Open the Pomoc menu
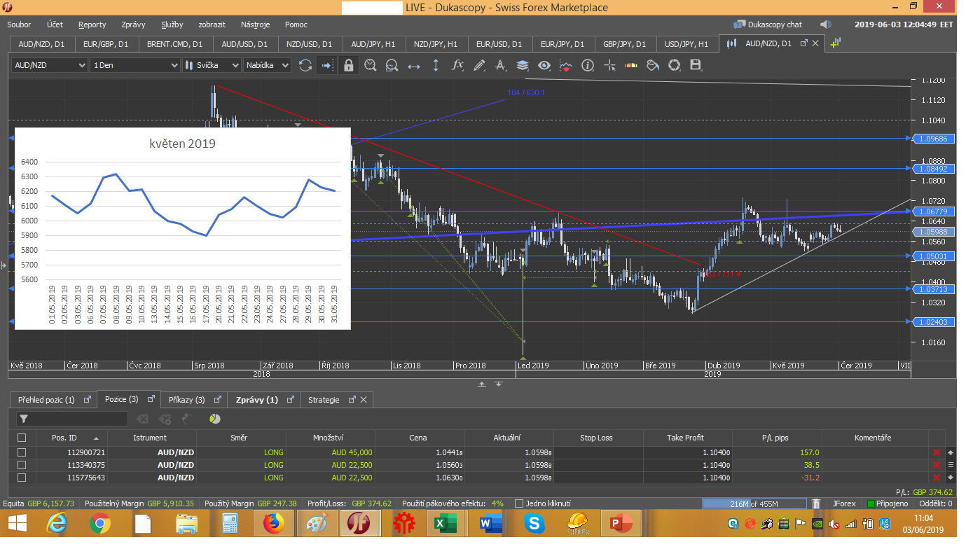 pyautogui.click(x=296, y=25)
